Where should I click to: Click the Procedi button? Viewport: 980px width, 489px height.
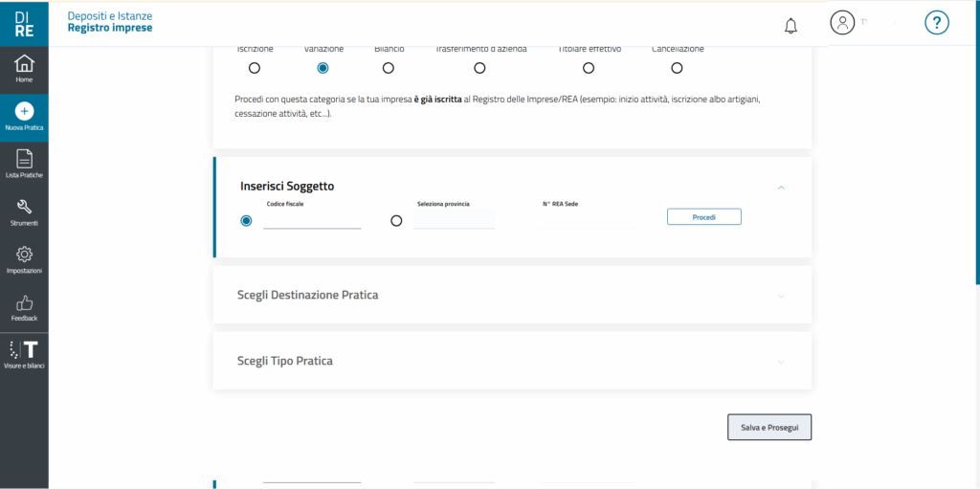(703, 217)
